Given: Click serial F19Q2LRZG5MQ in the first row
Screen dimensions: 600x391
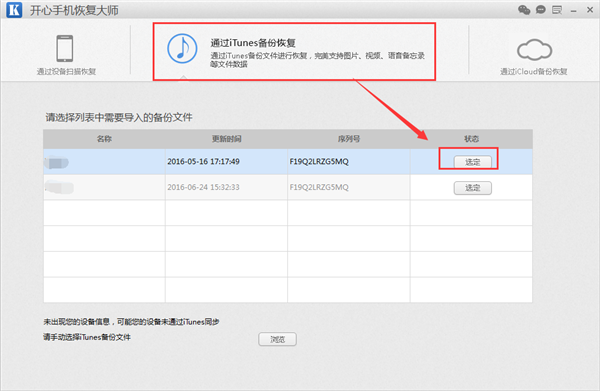Looking at the screenshot, I should click(319, 161).
